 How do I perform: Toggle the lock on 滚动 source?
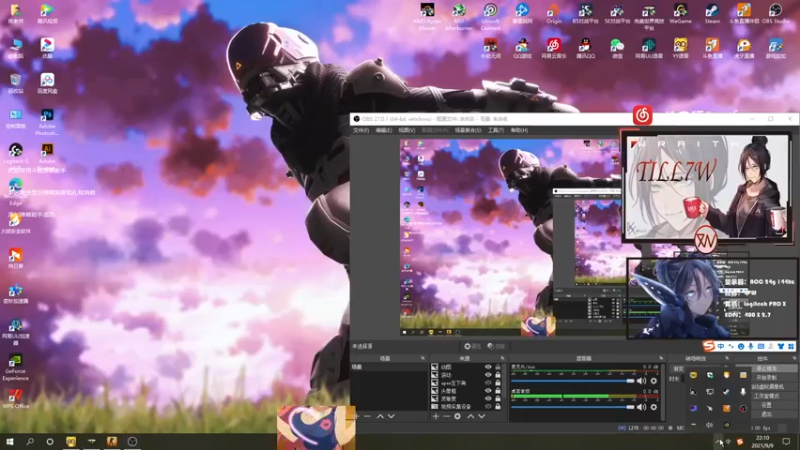(498, 375)
